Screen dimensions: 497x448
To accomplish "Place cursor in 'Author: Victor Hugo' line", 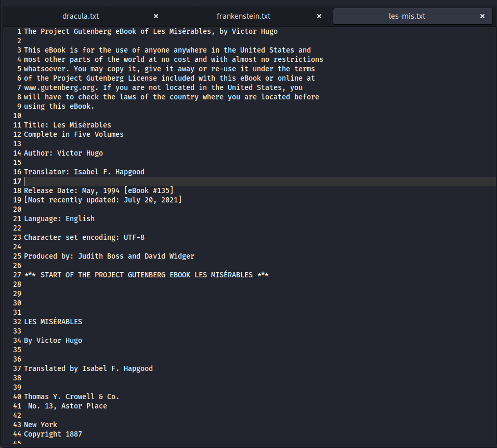I will coord(63,153).
